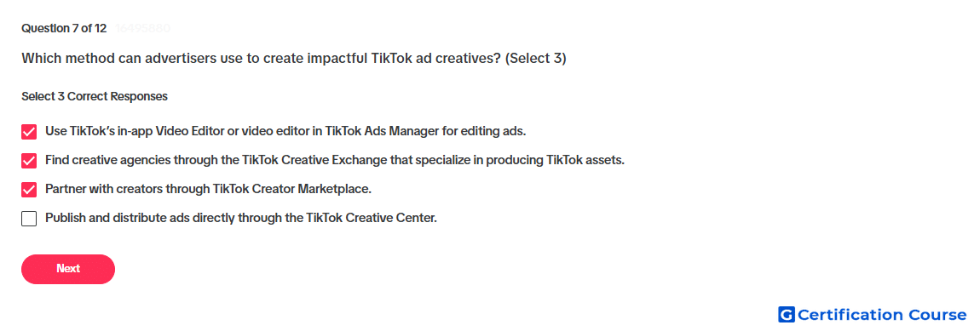The height and width of the screenshot is (331, 980).
Task: Check the Publish and distribute ads checkbox
Action: pyautogui.click(x=29, y=219)
